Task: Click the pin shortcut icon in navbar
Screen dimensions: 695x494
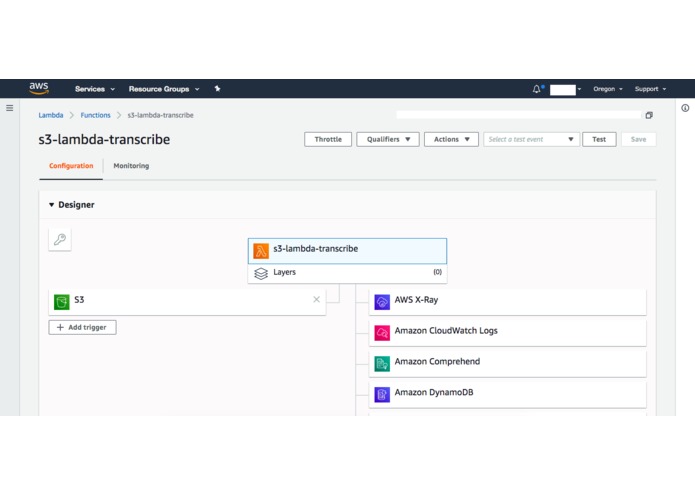Action: click(x=217, y=89)
